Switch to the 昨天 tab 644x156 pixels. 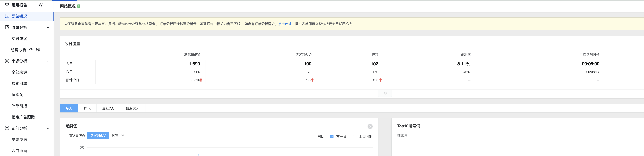coord(87,108)
